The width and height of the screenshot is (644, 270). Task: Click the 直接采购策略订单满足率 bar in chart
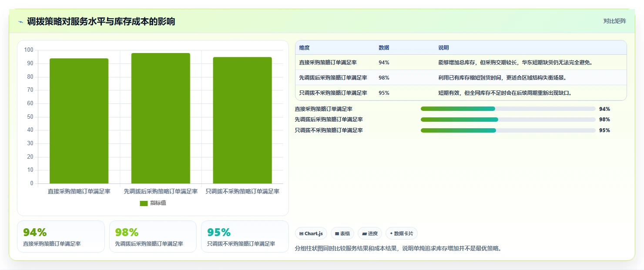tap(79, 121)
